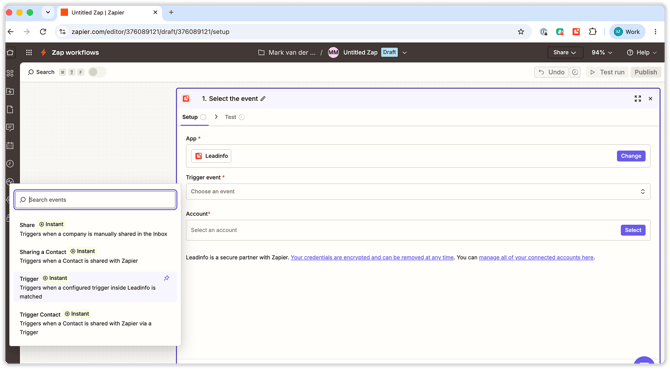Click the Change app button

point(631,156)
